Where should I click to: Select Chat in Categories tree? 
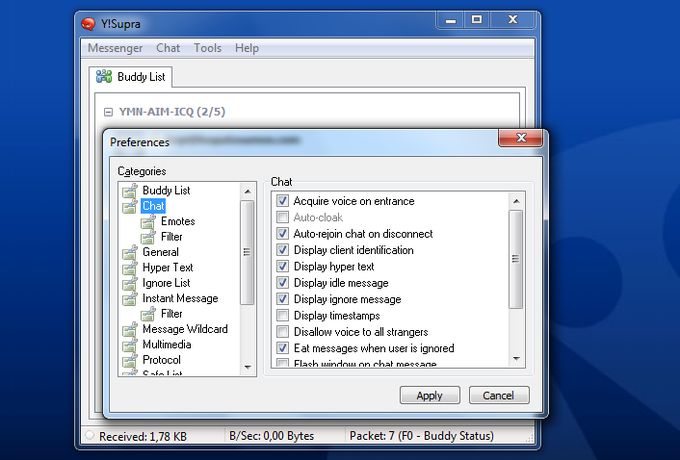point(153,206)
